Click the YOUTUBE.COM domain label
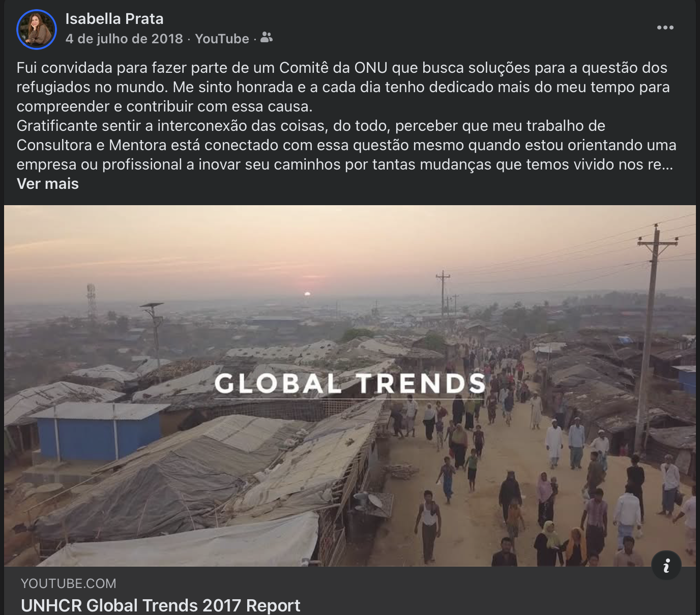This screenshot has height=615, width=700. tap(68, 583)
